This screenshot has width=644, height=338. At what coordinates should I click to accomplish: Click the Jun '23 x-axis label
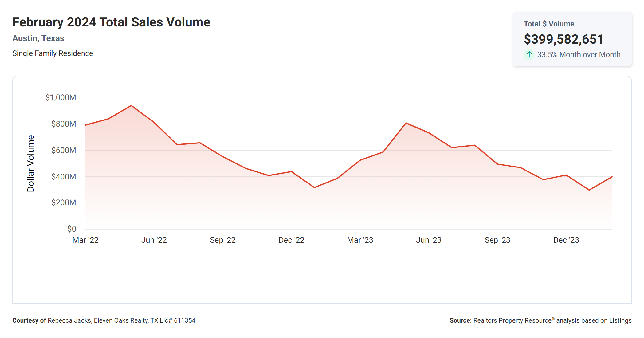click(x=429, y=240)
